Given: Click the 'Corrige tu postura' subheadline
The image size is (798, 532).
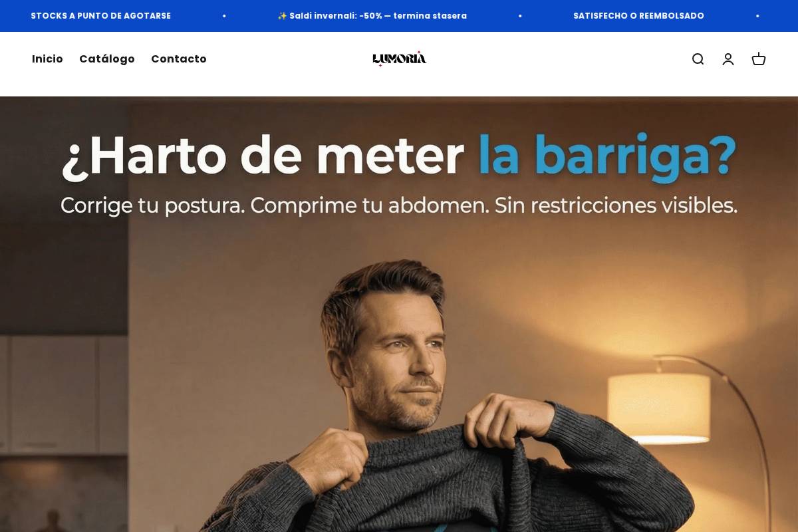Looking at the screenshot, I should coord(399,205).
